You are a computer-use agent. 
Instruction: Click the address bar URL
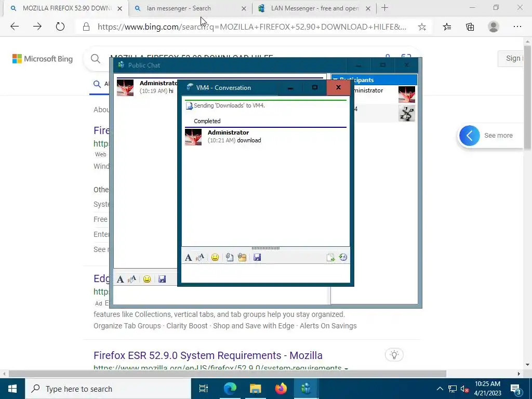[252, 27]
